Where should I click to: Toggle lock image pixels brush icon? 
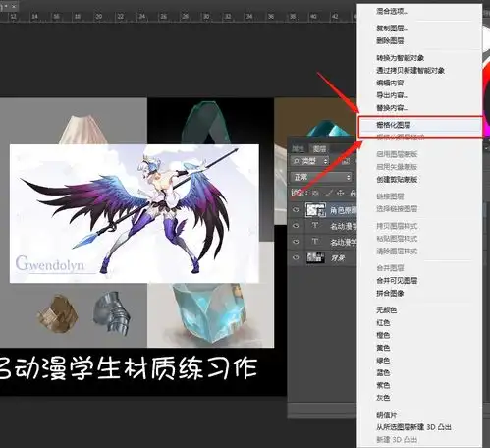pos(328,194)
